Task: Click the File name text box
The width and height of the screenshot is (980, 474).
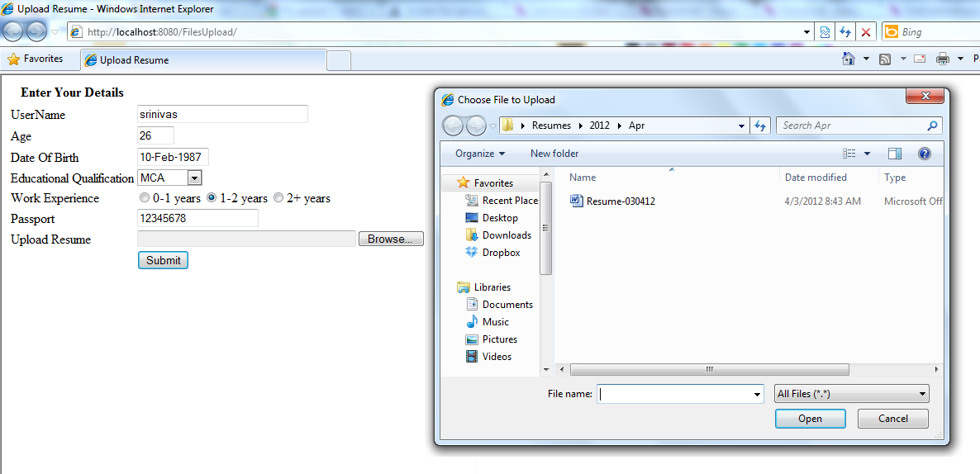Action: tap(674, 395)
